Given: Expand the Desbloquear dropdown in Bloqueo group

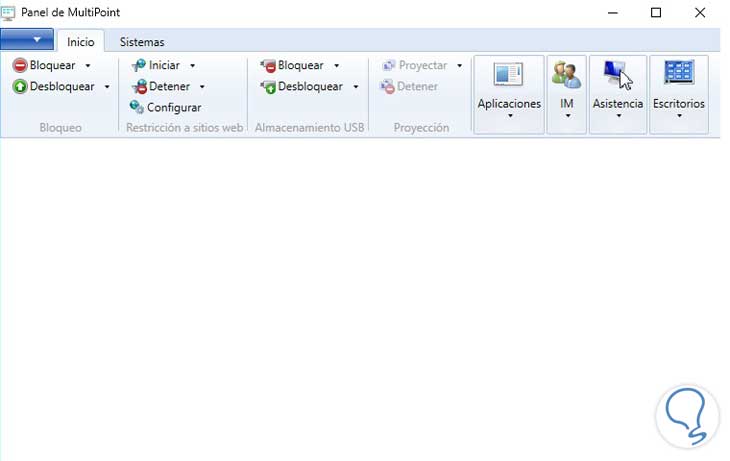Looking at the screenshot, I should 107,87.
